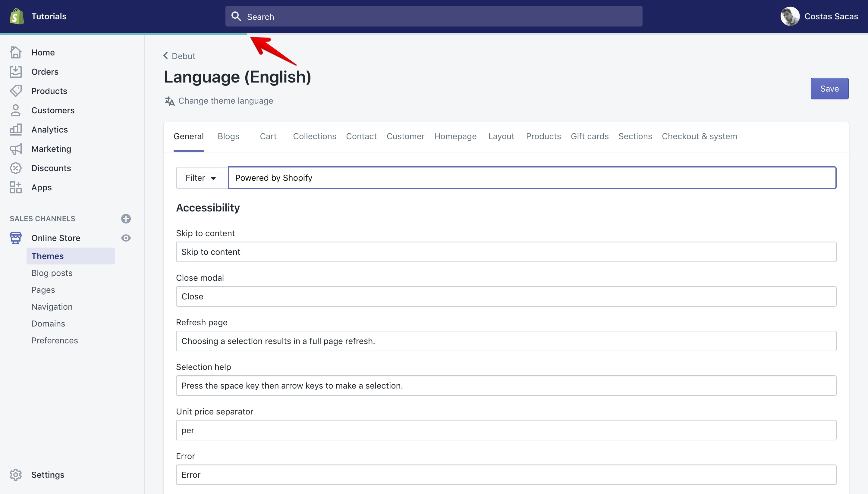Click the Discounts badge icon
The width and height of the screenshot is (868, 494).
coord(16,168)
